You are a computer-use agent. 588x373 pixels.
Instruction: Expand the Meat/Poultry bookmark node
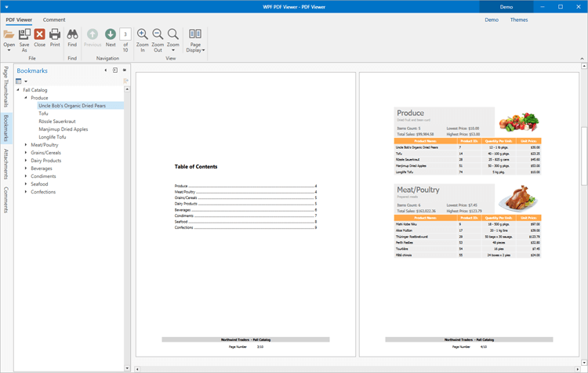[26, 145]
